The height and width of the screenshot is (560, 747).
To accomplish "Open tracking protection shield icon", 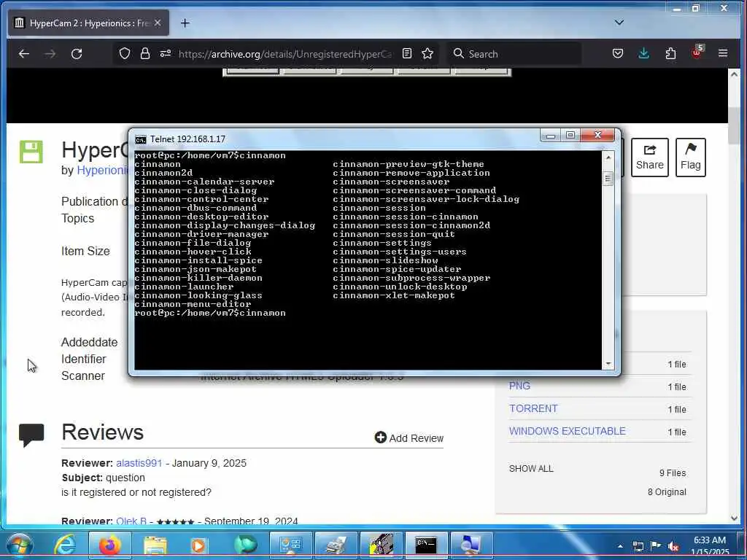I will [x=124, y=53].
